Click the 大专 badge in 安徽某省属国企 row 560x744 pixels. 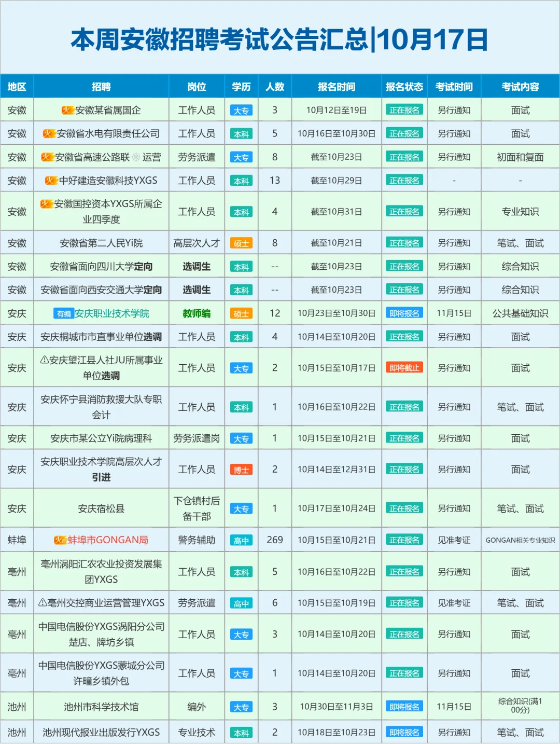pyautogui.click(x=241, y=111)
